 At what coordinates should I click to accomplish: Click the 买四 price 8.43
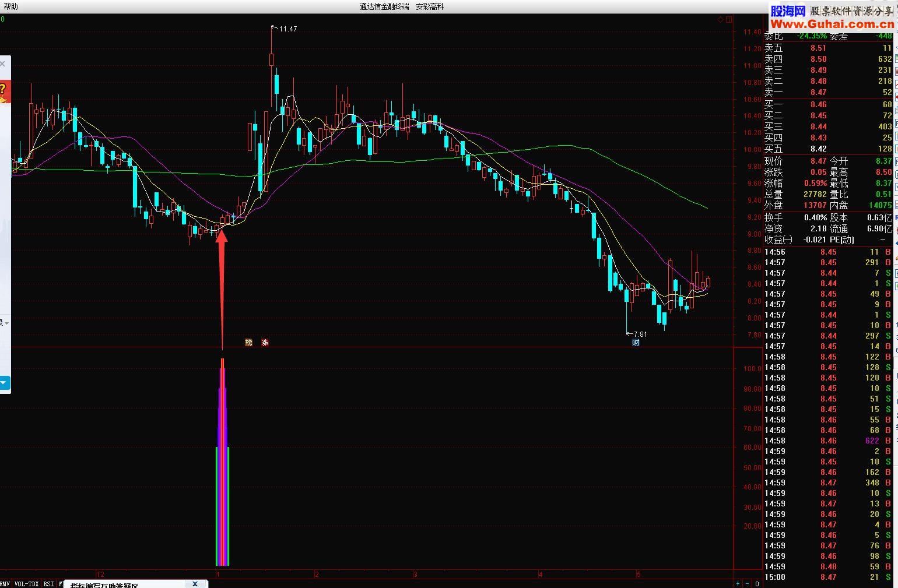(818, 138)
